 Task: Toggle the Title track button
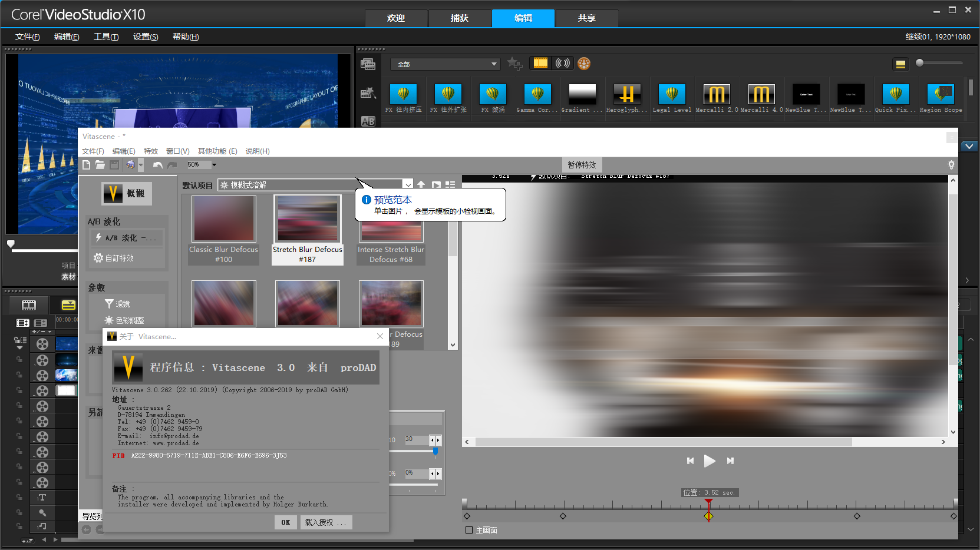[x=42, y=498]
